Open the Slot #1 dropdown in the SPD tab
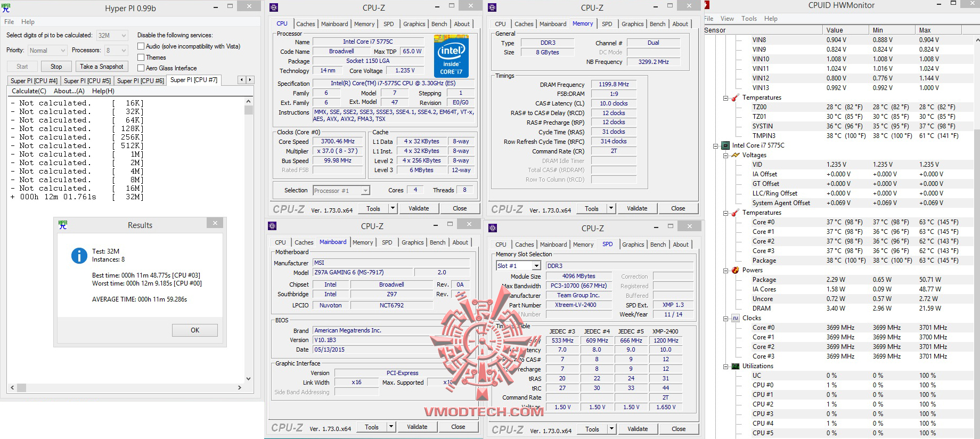Image resolution: width=980 pixels, height=439 pixels. point(518,266)
